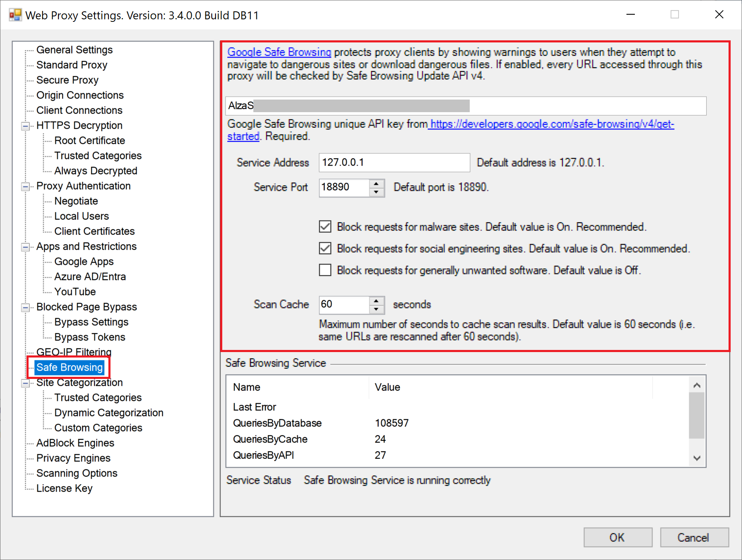Viewport: 742px width, 560px height.
Task: Close the Web Proxy Settings window
Action: pos(719,15)
